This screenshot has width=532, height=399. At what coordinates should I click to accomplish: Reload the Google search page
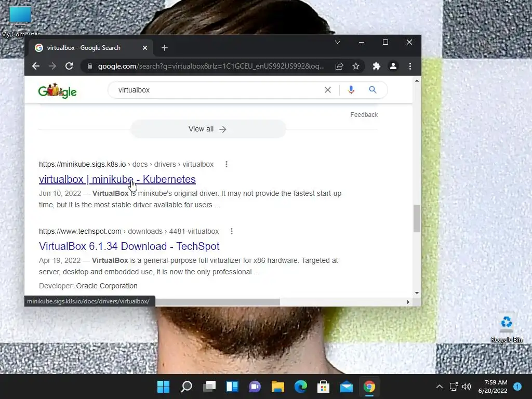tap(69, 66)
